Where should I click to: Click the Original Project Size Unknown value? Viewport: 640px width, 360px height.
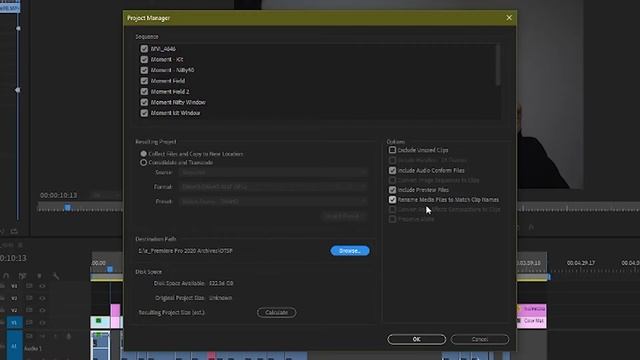tap(220, 298)
